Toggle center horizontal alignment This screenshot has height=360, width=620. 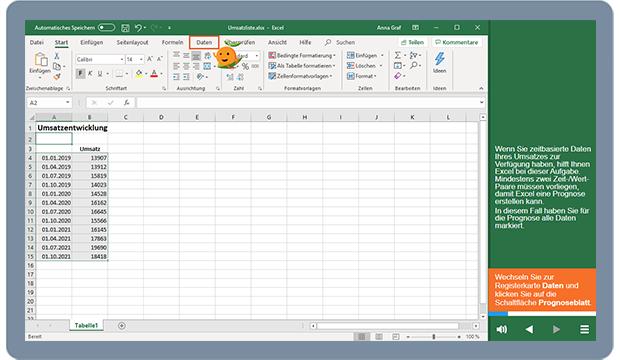coord(186,66)
